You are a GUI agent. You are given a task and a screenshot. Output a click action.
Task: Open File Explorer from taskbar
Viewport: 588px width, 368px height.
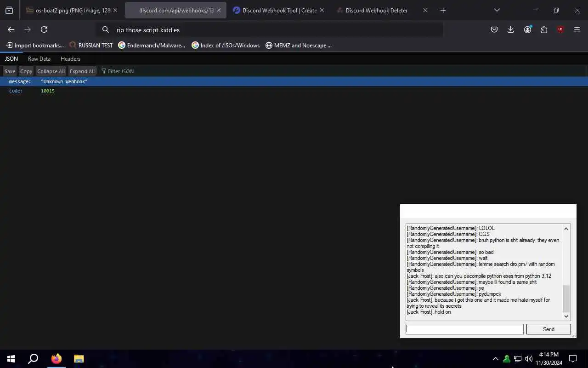click(x=79, y=359)
